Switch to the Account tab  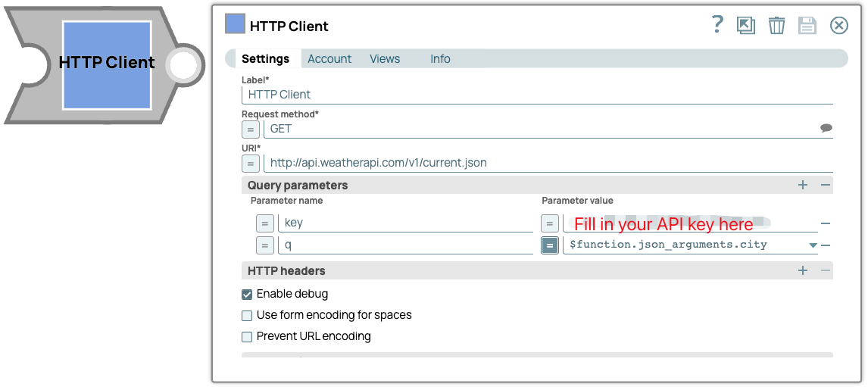point(329,59)
